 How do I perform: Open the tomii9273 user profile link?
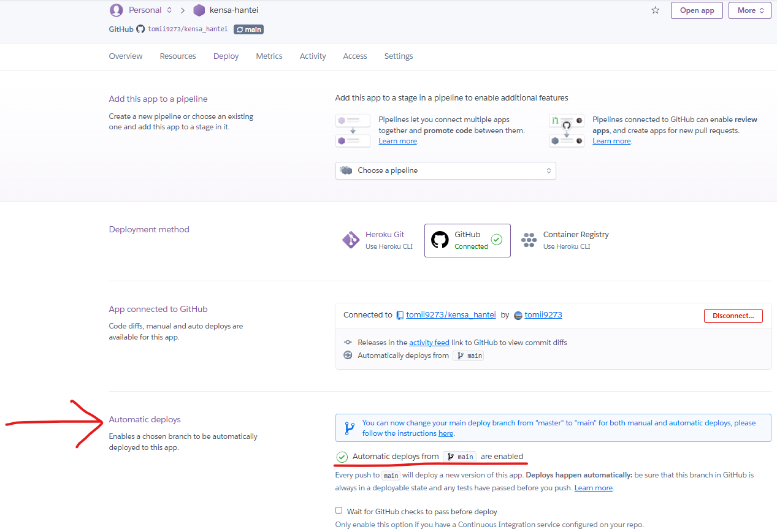click(x=543, y=315)
